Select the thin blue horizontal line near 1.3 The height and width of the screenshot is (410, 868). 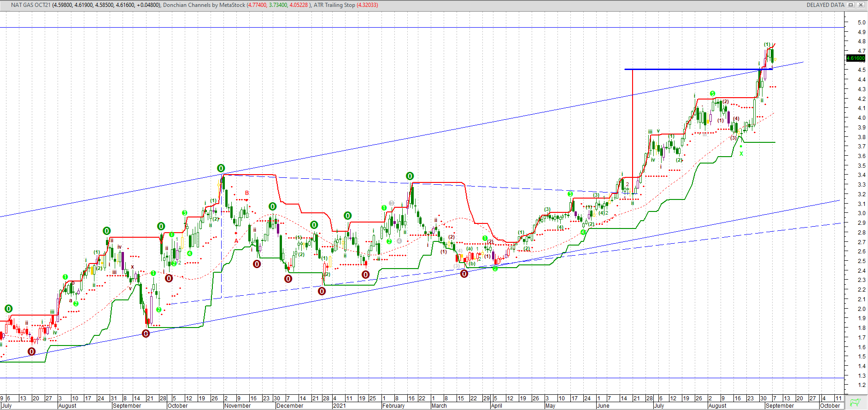pyautogui.click(x=422, y=378)
